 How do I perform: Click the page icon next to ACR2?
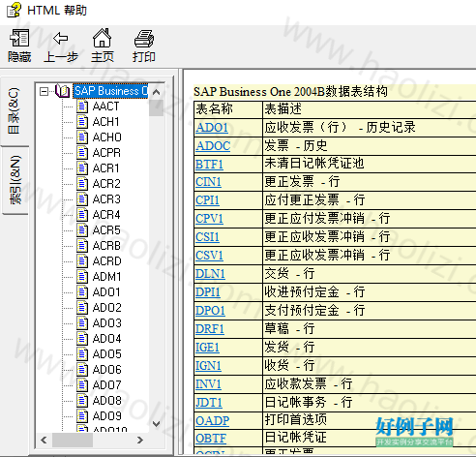pos(82,184)
